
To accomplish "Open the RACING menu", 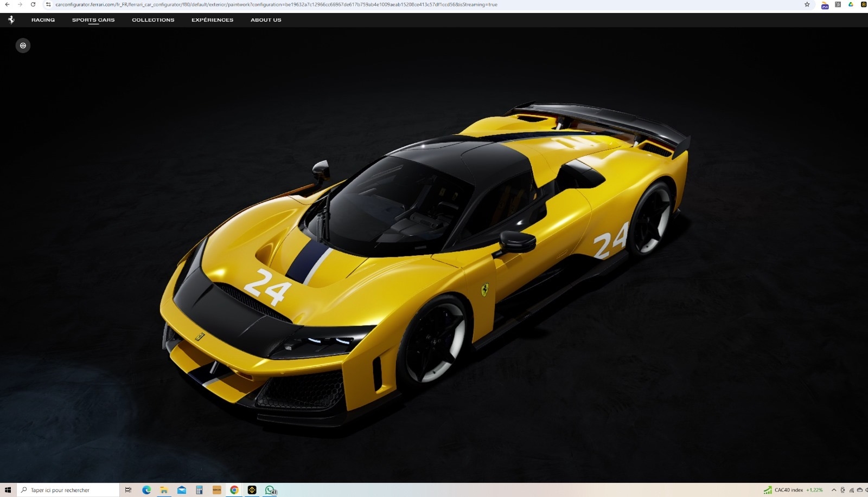I will (x=43, y=20).
